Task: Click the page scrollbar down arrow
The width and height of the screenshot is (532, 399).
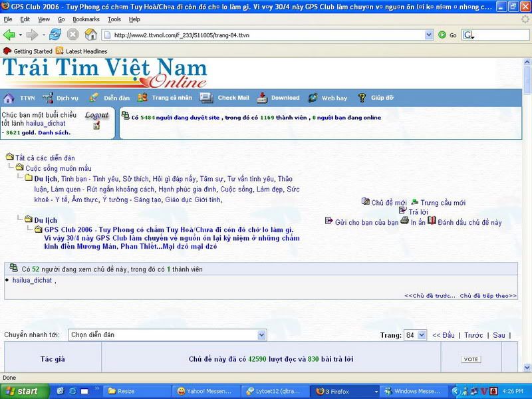Action: 527,368
